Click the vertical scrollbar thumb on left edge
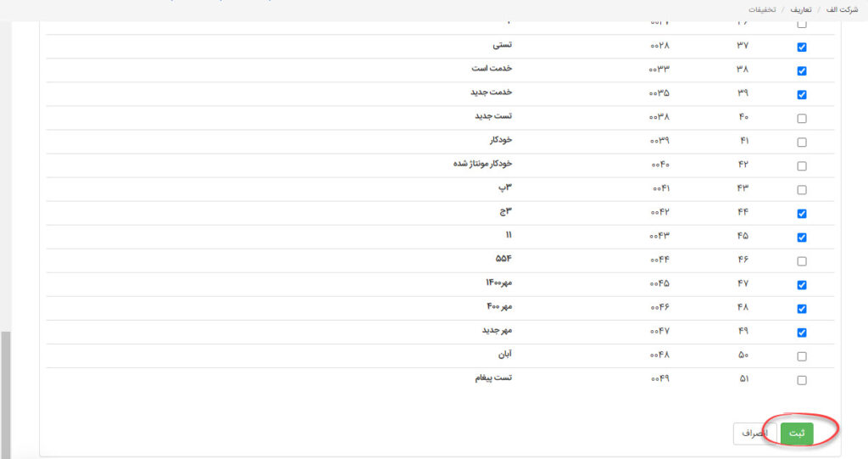This screenshot has height=459, width=868. [6, 395]
